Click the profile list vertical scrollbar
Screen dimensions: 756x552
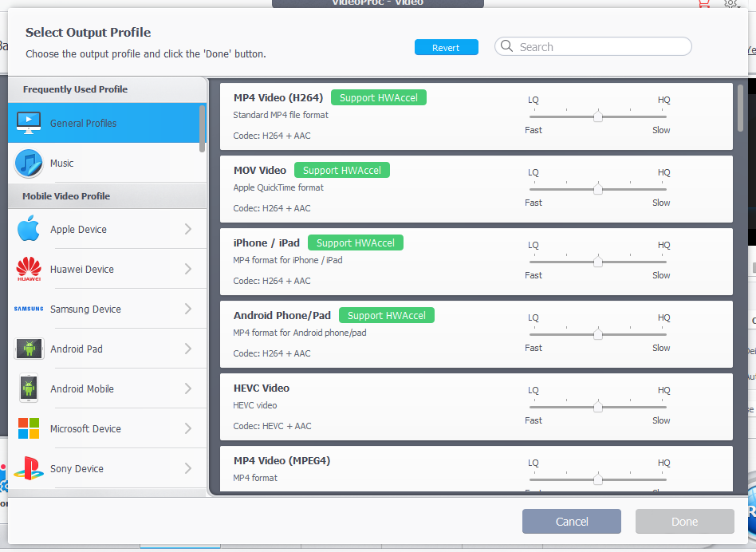(741, 108)
